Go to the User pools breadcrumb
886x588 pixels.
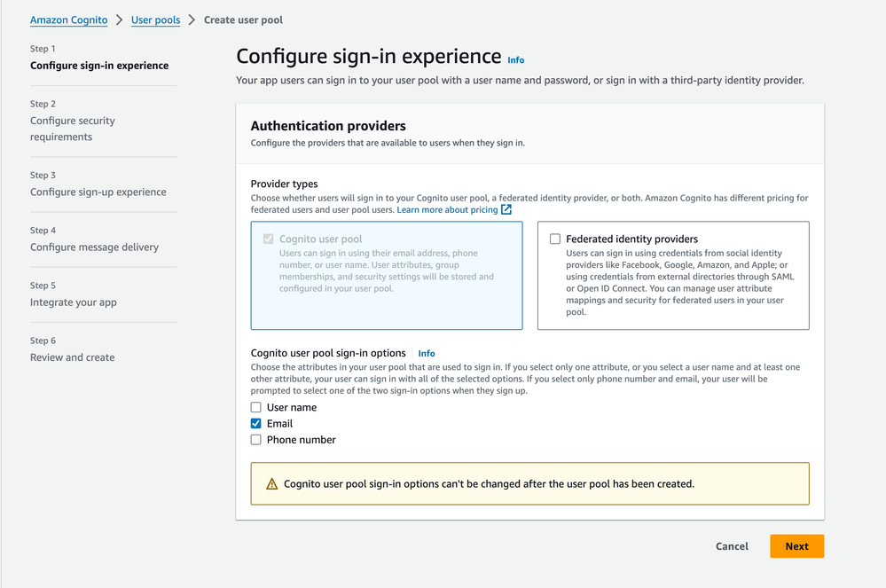click(x=155, y=20)
